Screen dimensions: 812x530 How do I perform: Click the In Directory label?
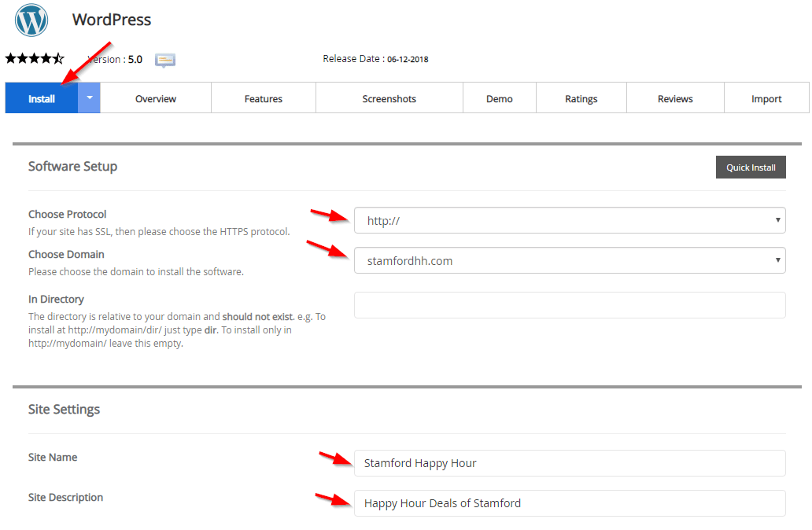56,299
